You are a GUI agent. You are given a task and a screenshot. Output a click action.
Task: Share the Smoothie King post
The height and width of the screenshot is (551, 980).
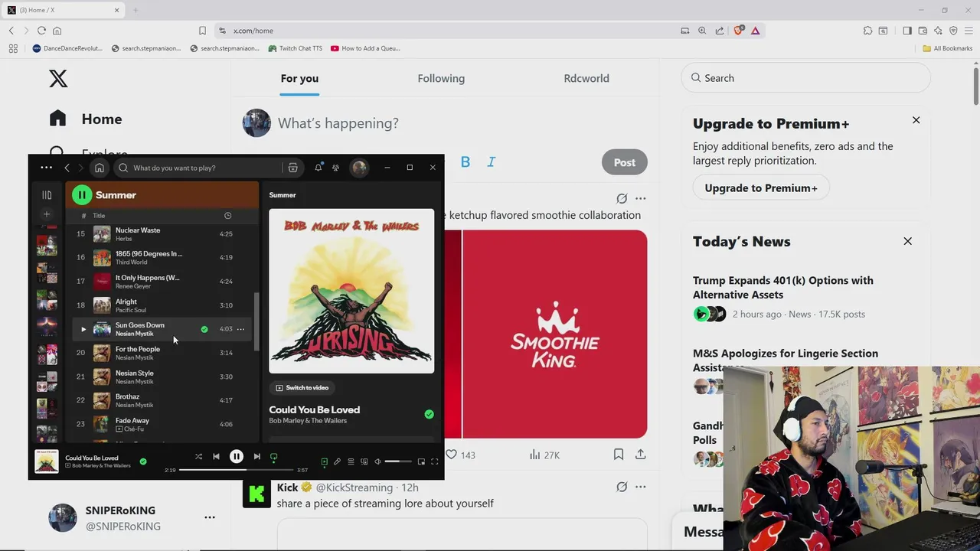pos(640,455)
